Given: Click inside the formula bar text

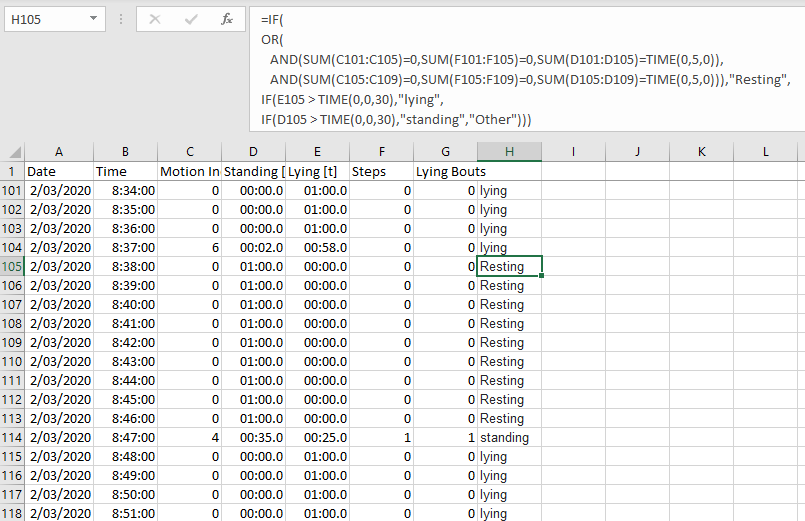Looking at the screenshot, I should pyautogui.click(x=527, y=69).
